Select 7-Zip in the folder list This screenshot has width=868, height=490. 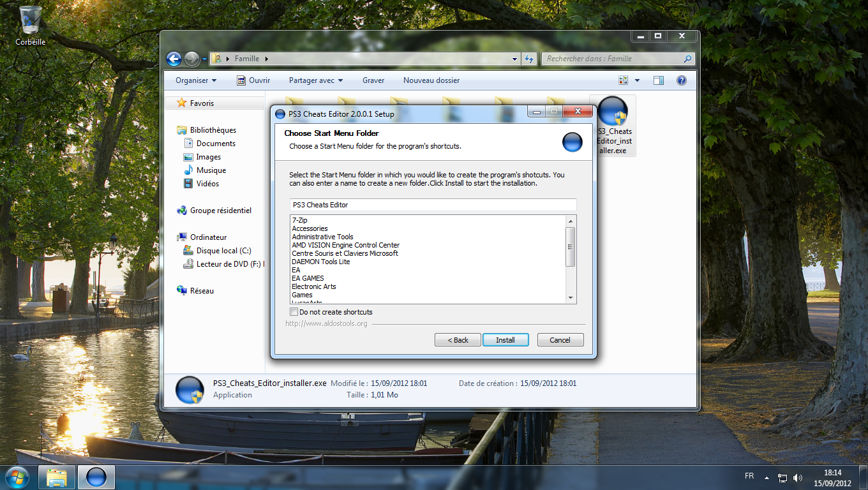coord(299,220)
